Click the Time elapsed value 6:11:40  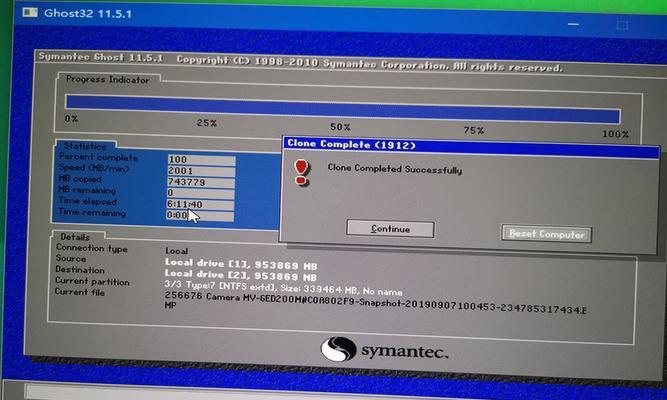pyautogui.click(x=200, y=204)
